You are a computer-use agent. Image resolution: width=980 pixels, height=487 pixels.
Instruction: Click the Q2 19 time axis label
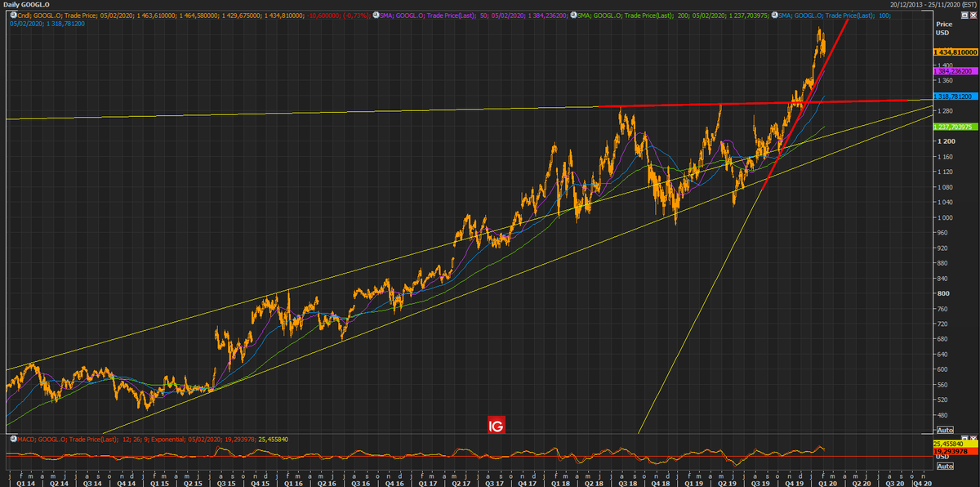tap(728, 483)
